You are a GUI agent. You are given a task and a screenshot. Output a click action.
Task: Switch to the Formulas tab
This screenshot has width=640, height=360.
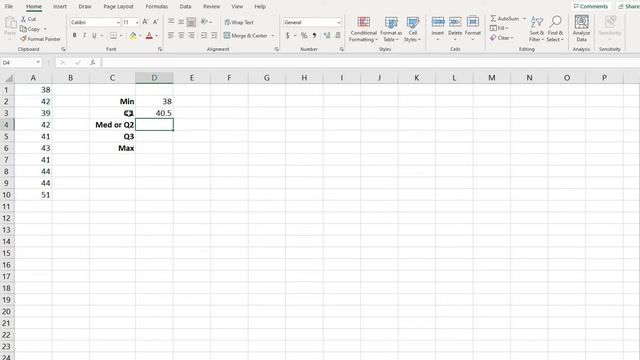tap(156, 7)
